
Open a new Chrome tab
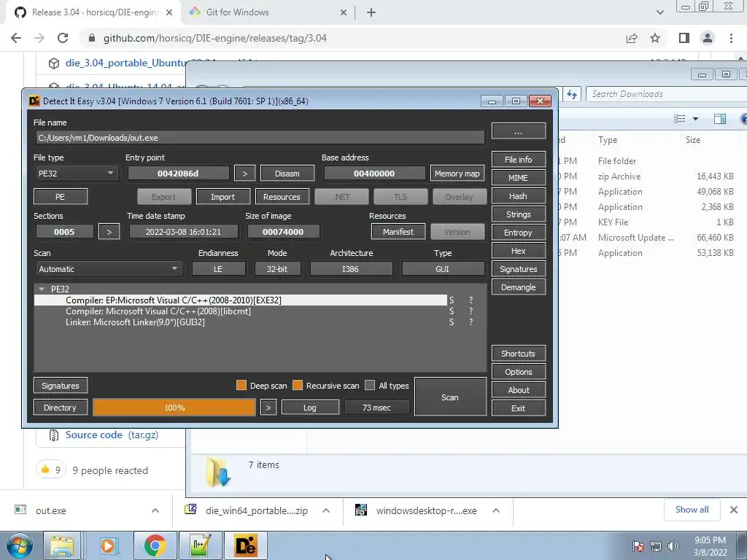tap(371, 12)
